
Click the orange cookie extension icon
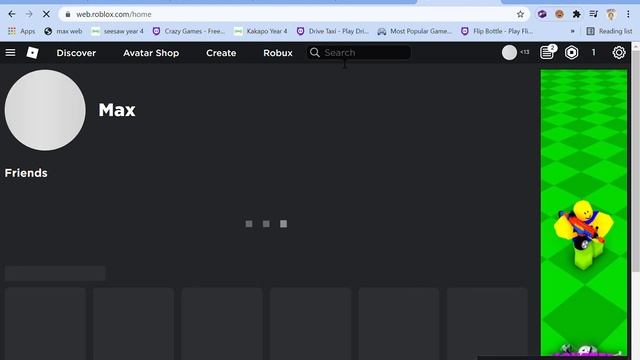(559, 14)
